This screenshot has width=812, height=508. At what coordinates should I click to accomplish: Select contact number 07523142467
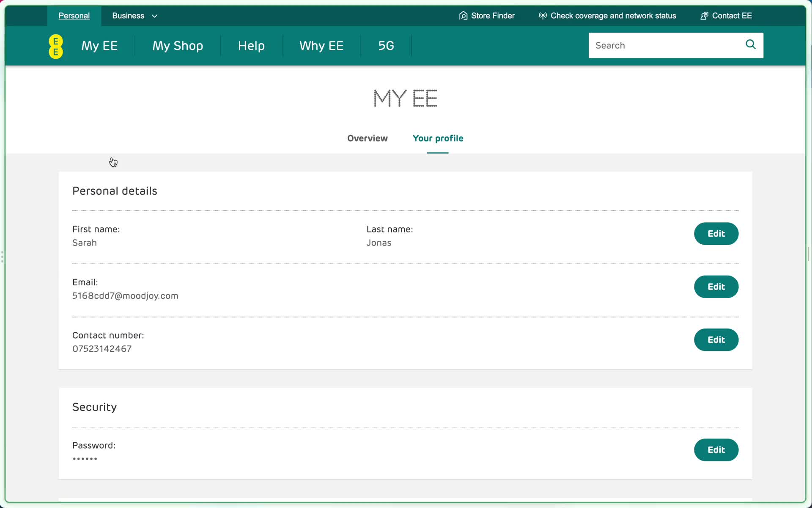coord(102,349)
